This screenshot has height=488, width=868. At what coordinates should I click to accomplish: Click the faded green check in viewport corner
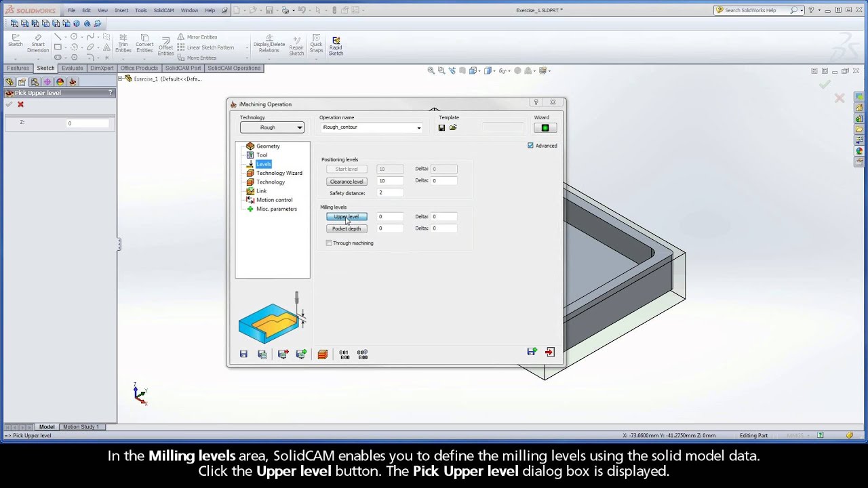[825, 84]
